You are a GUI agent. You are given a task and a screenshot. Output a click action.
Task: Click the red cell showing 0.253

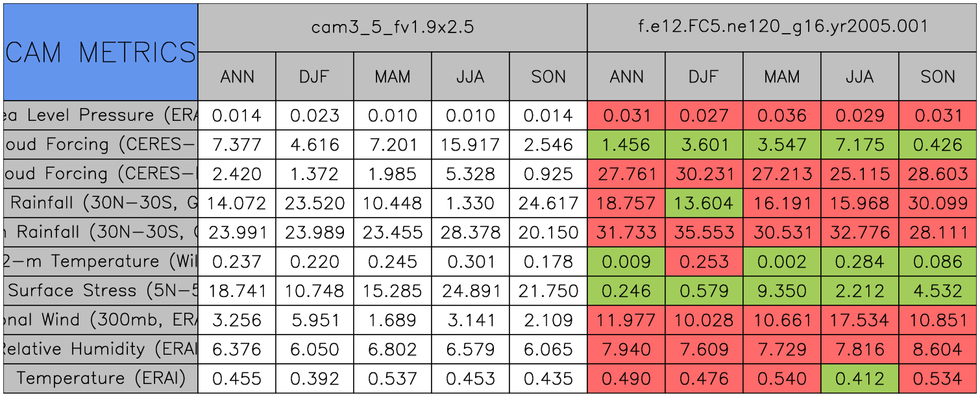(704, 262)
